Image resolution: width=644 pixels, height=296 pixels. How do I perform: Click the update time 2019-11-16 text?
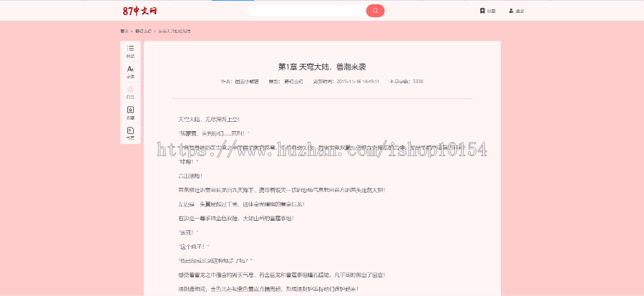click(358, 82)
